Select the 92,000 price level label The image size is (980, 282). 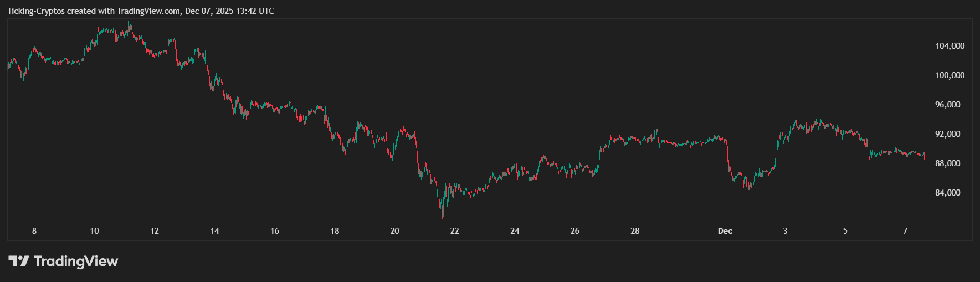pyautogui.click(x=947, y=134)
